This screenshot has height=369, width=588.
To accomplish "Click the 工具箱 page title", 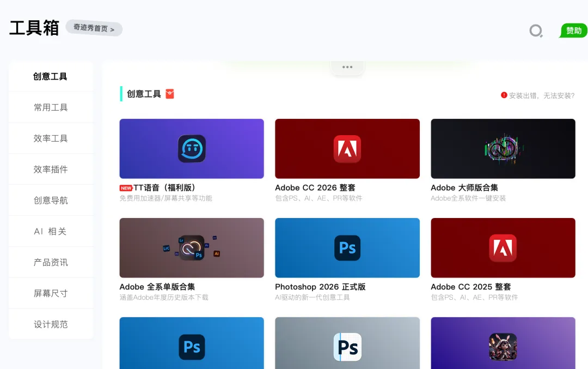I will [x=34, y=28].
